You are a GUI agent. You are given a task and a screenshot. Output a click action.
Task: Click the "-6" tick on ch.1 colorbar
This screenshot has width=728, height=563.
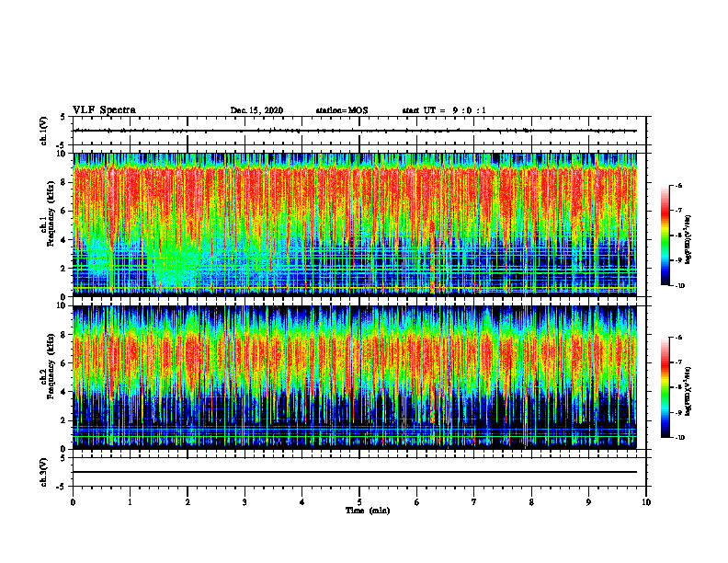[x=679, y=186]
